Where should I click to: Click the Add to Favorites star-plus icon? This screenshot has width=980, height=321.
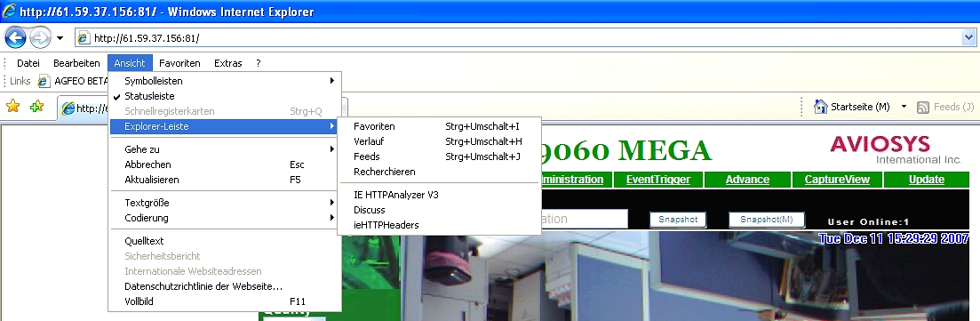click(37, 107)
